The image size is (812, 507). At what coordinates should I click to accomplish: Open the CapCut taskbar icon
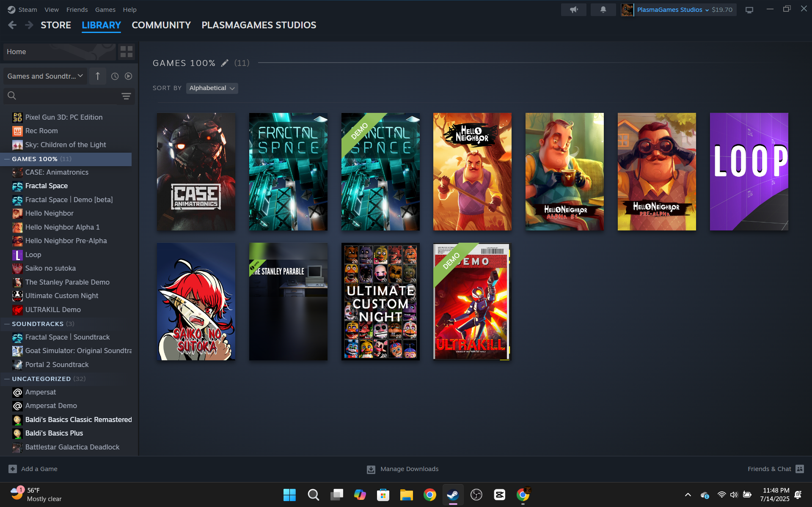tap(500, 495)
